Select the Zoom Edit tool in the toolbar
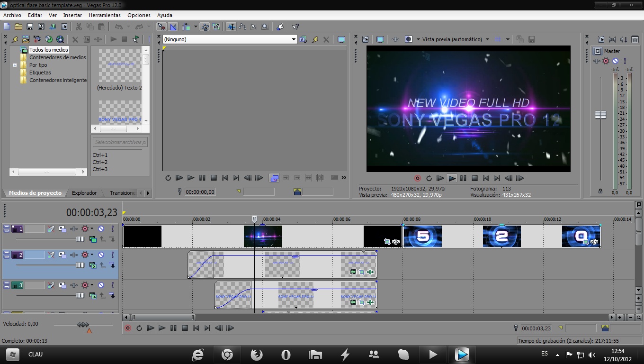 pyautogui.click(x=264, y=27)
